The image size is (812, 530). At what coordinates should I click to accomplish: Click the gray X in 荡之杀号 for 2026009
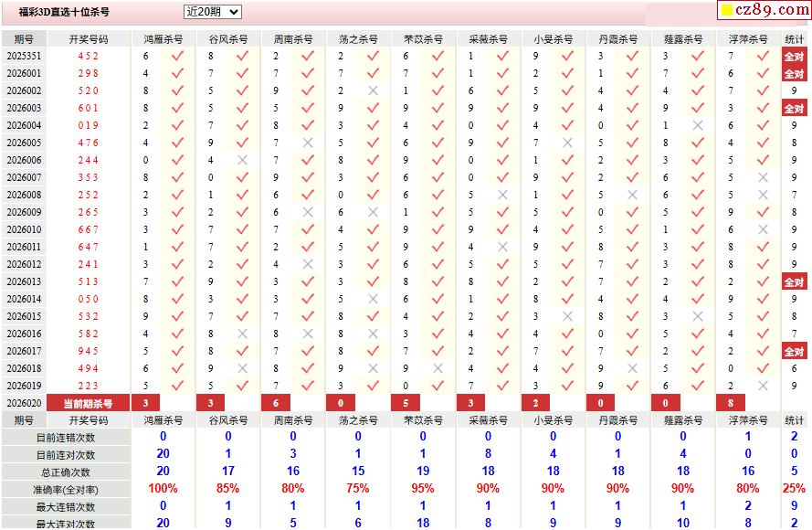373,212
